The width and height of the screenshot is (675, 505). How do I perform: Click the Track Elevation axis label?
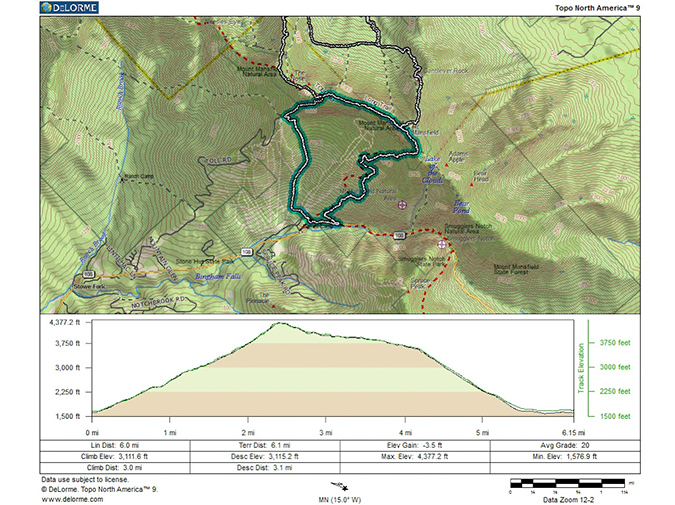580,367
